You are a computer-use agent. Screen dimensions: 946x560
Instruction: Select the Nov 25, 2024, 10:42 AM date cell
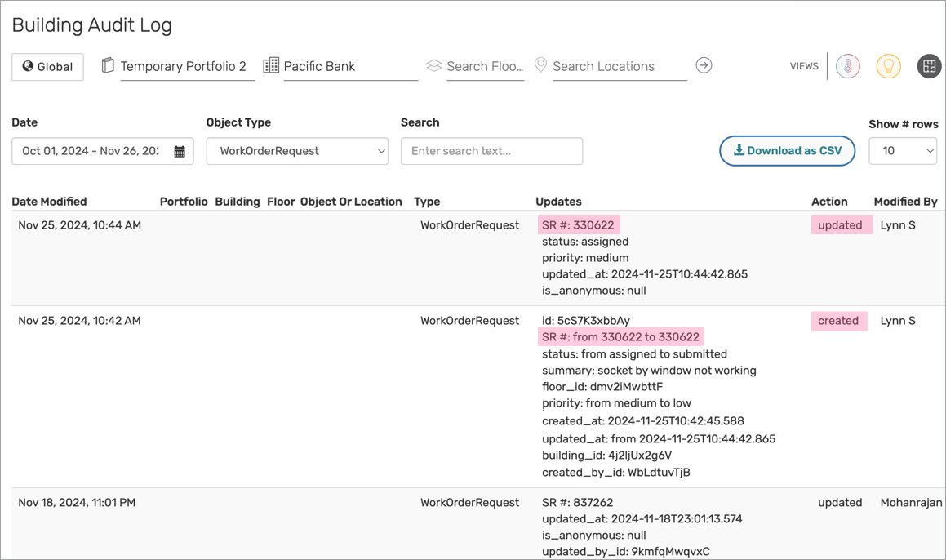[x=80, y=321]
